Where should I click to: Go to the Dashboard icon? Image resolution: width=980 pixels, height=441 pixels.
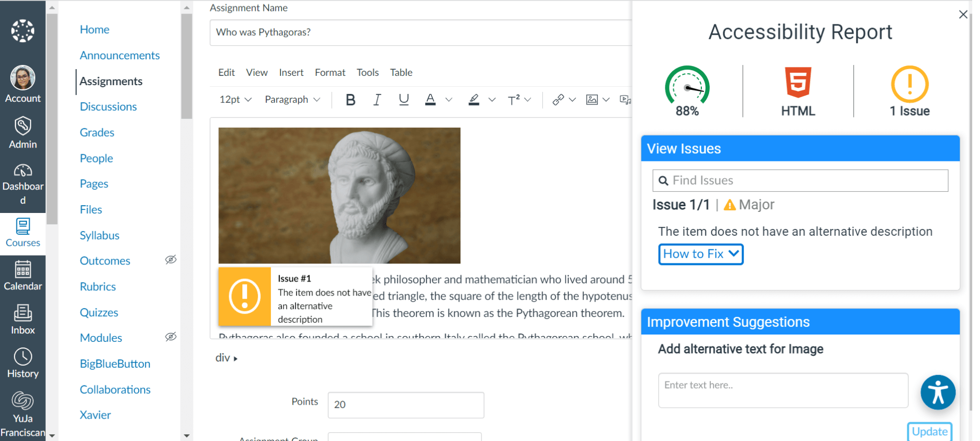(x=23, y=170)
